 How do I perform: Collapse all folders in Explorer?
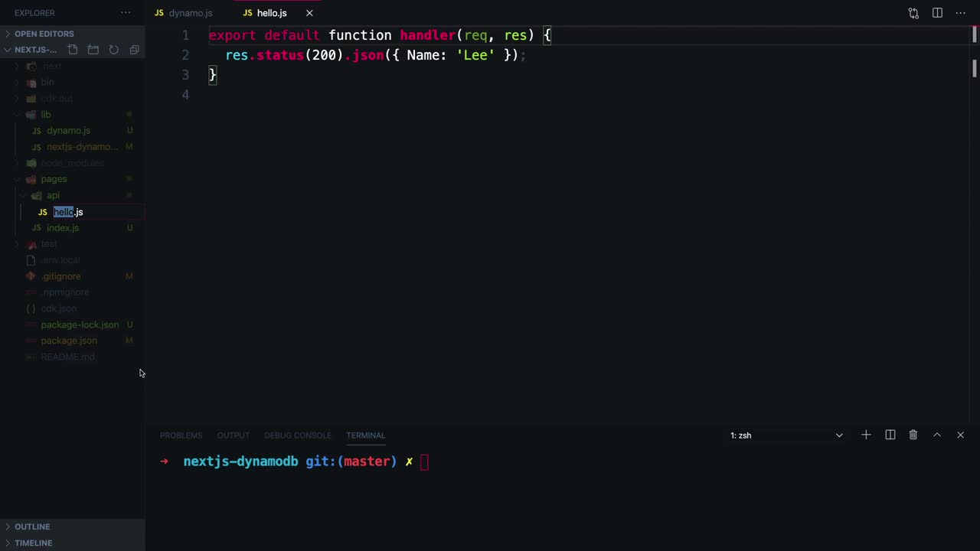click(134, 50)
